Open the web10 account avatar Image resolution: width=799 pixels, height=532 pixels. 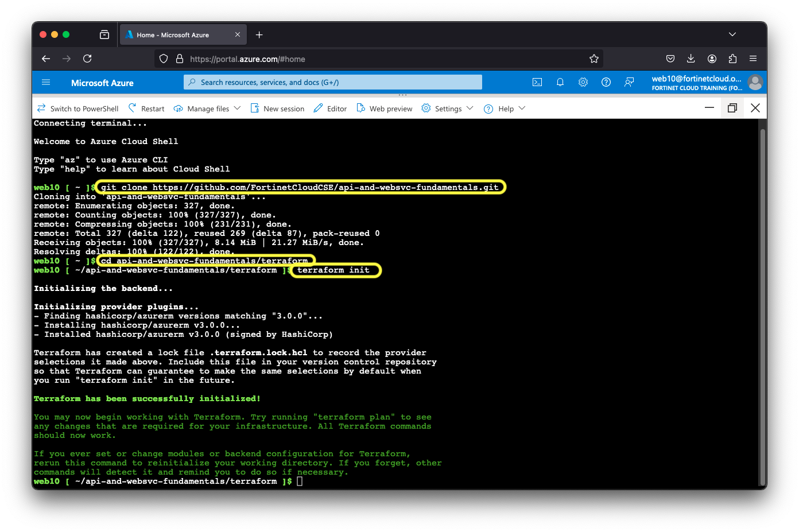pos(755,83)
